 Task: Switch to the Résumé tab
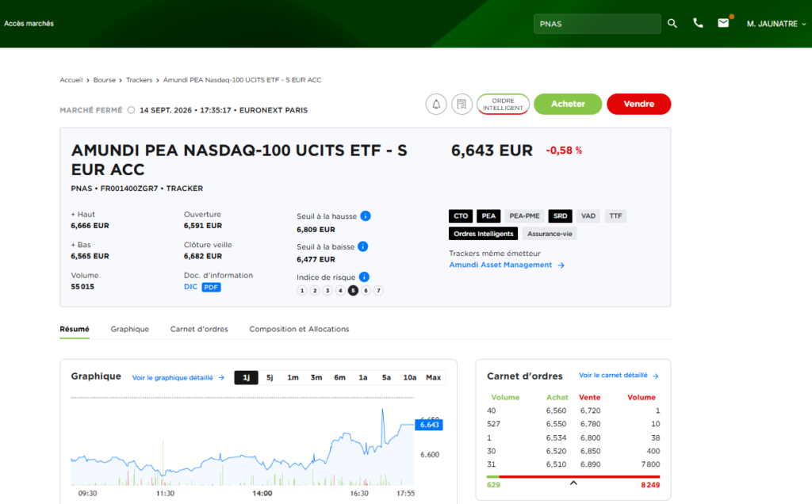click(x=75, y=329)
